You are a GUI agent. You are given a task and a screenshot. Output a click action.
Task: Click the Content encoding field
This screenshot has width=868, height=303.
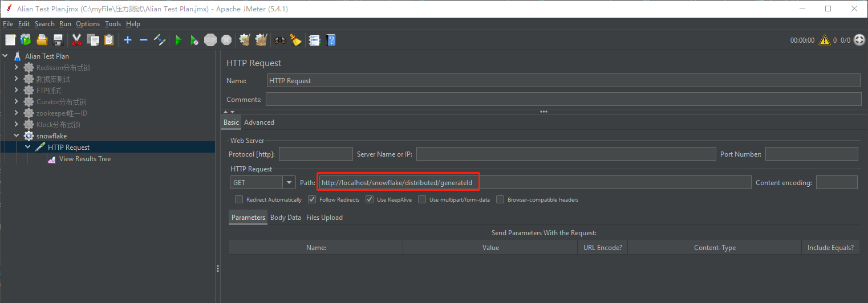(x=837, y=182)
